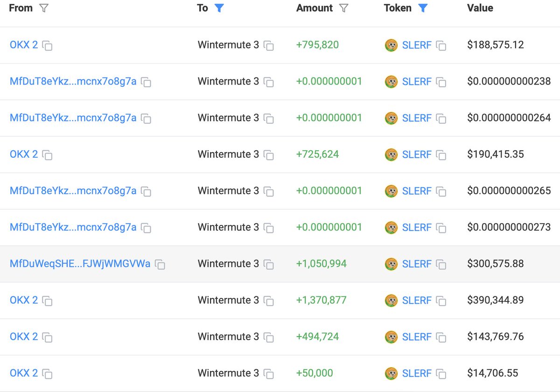Copy OKX 2 address in the +725,624 row
Viewport: 560px width, 392px height.
pyautogui.click(x=47, y=154)
